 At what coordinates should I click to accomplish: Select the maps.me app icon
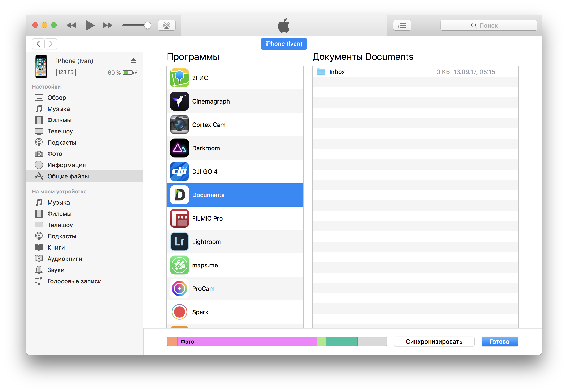tap(179, 265)
